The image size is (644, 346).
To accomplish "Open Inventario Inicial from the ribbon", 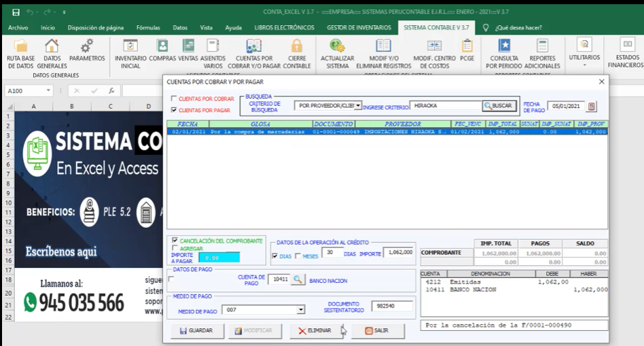I will [130, 47].
